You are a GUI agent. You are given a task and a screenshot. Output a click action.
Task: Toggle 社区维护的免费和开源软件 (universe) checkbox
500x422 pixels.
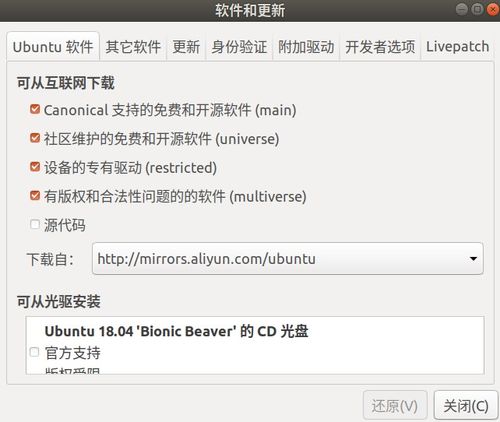35,138
